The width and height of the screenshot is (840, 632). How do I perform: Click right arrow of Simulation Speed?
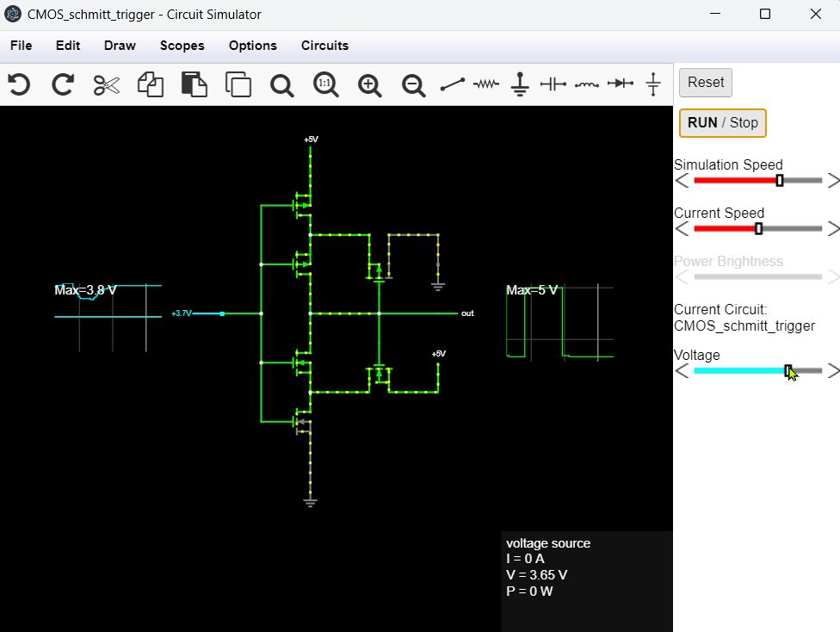click(x=832, y=181)
